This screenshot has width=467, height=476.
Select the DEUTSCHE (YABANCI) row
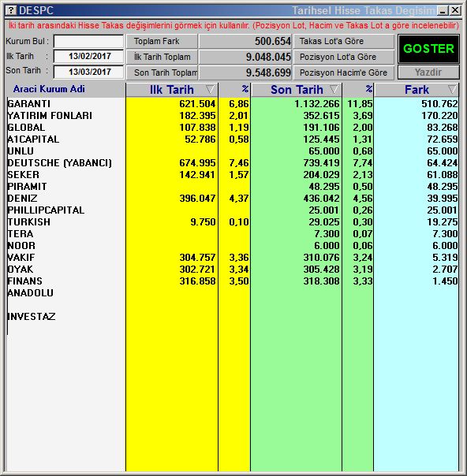233,163
